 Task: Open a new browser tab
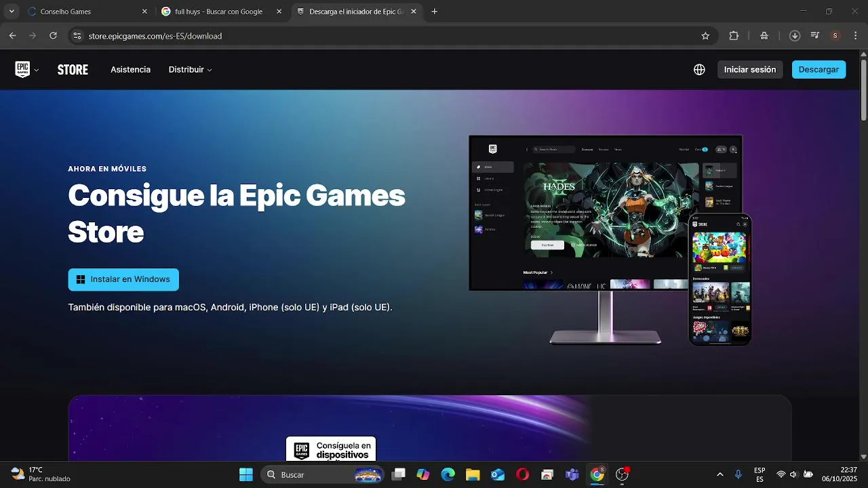click(x=435, y=12)
